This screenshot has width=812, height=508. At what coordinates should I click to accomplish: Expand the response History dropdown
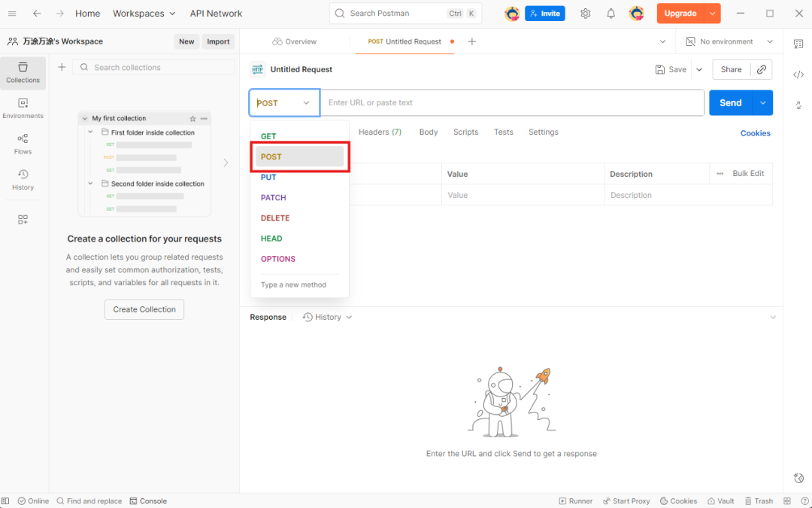tap(327, 318)
